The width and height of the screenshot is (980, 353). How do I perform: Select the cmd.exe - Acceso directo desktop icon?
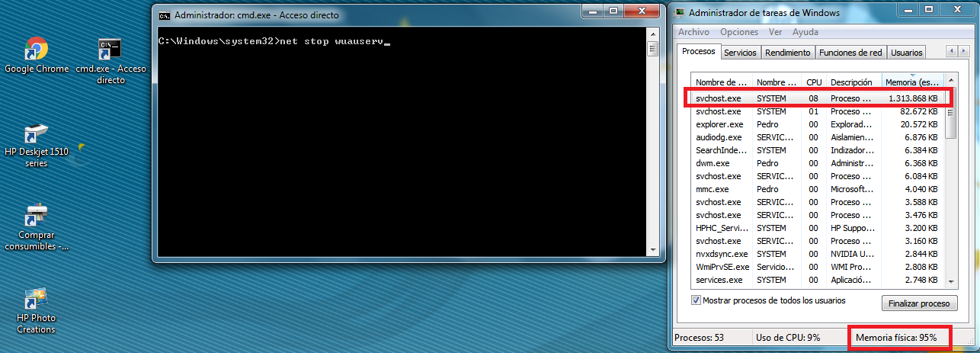[x=110, y=61]
